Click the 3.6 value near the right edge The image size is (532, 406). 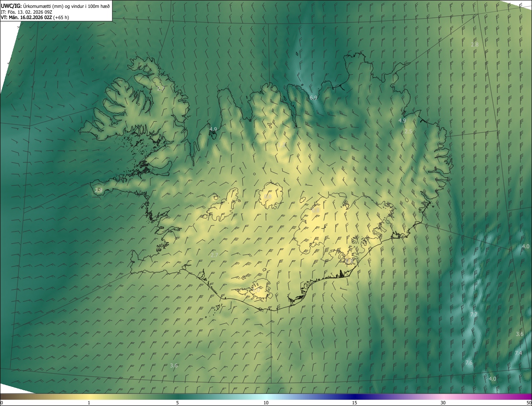coord(520,334)
